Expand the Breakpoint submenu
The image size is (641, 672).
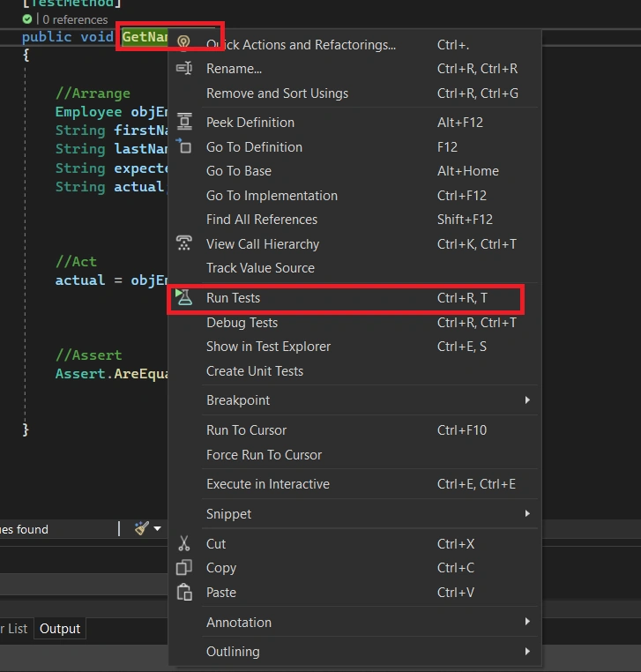(x=527, y=399)
